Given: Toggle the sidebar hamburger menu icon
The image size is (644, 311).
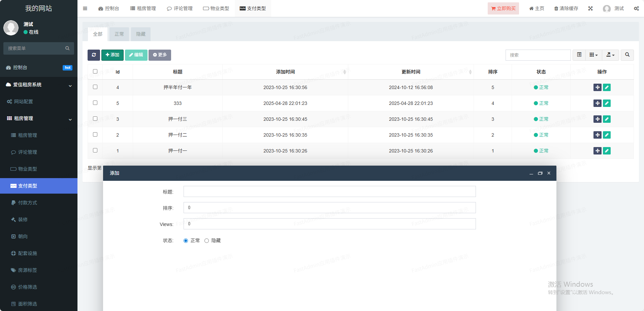Looking at the screenshot, I should coord(85,8).
